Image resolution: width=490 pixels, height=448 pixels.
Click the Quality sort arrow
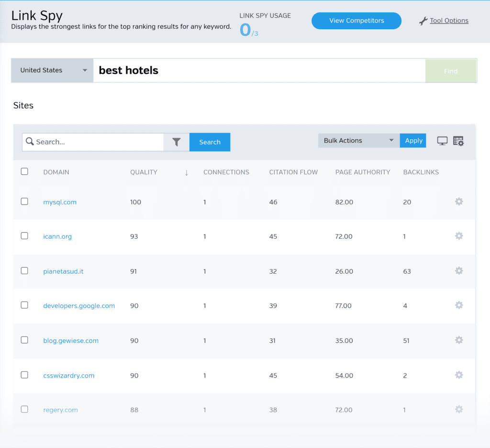pos(187,173)
